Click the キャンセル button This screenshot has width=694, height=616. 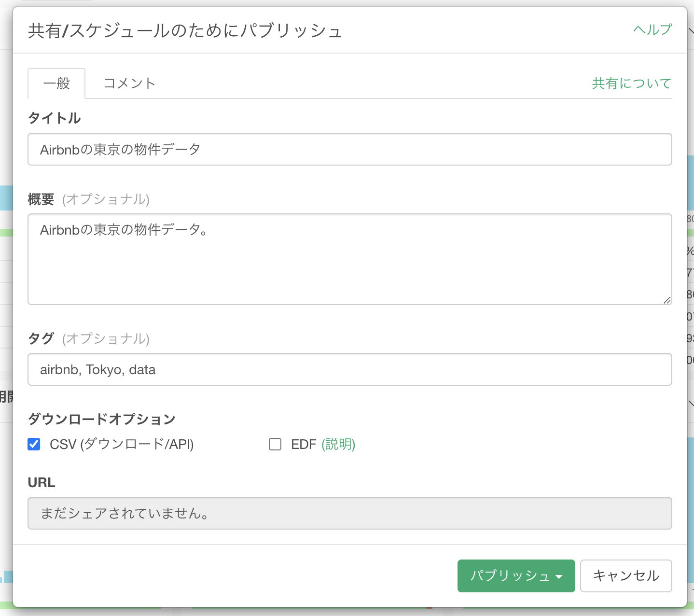click(x=626, y=576)
